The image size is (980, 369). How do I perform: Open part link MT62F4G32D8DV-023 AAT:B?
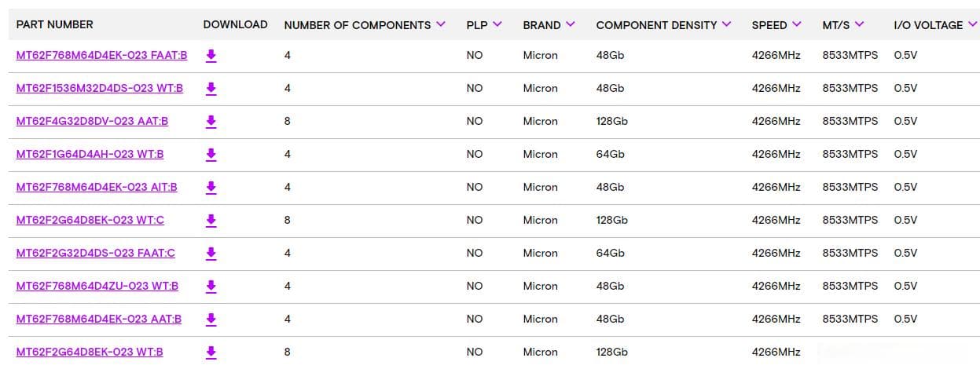92,122
